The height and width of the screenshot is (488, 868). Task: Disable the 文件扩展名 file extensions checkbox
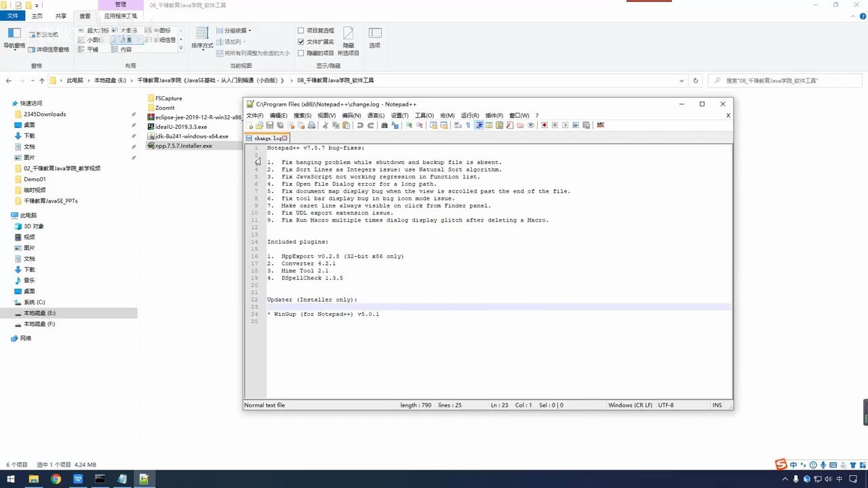(x=301, y=41)
